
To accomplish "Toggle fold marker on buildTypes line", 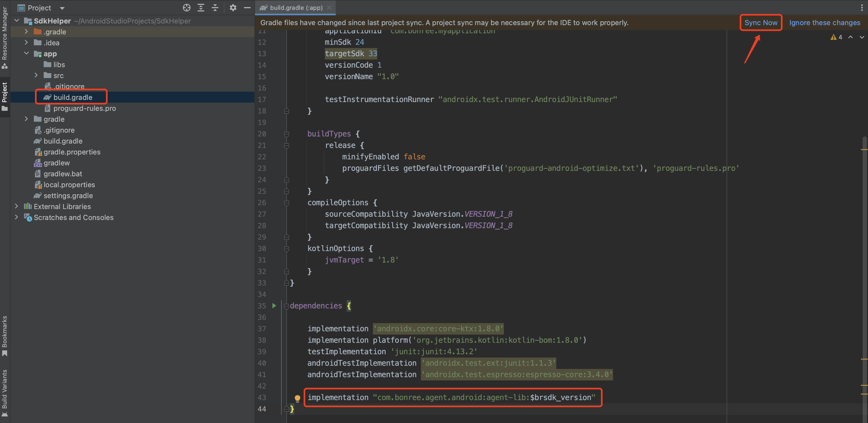I will (x=286, y=134).
